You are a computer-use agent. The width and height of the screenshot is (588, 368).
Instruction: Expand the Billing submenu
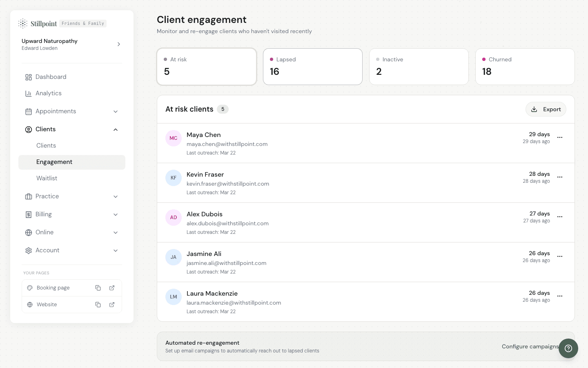(116, 214)
